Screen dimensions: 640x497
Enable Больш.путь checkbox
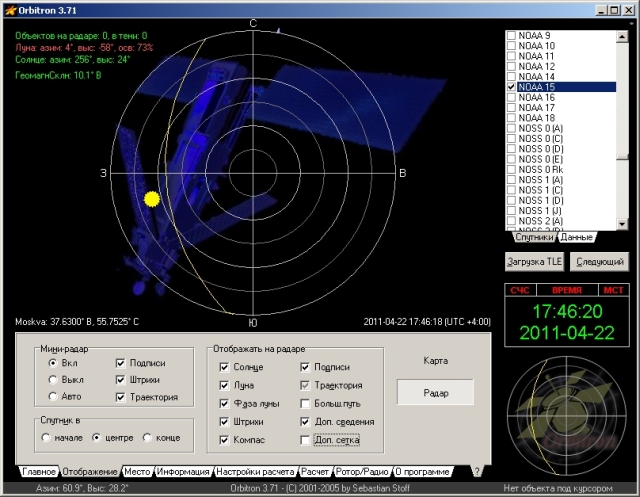(x=304, y=404)
